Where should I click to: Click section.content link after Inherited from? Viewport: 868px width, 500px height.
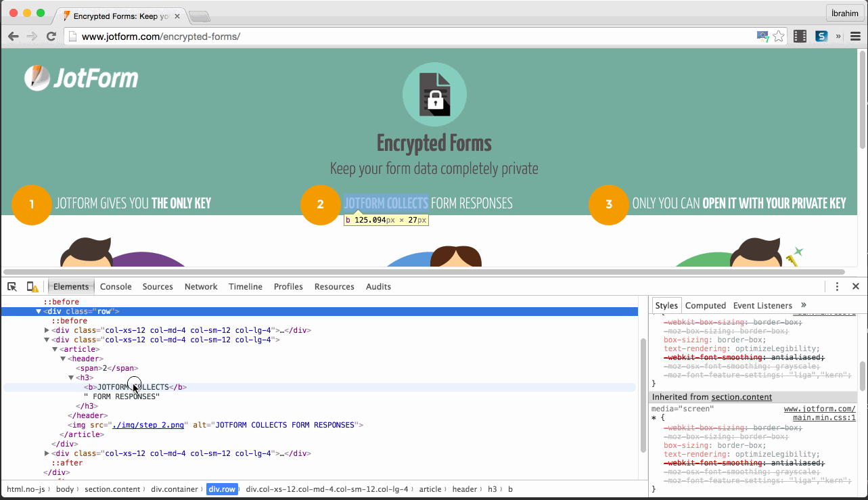click(741, 397)
